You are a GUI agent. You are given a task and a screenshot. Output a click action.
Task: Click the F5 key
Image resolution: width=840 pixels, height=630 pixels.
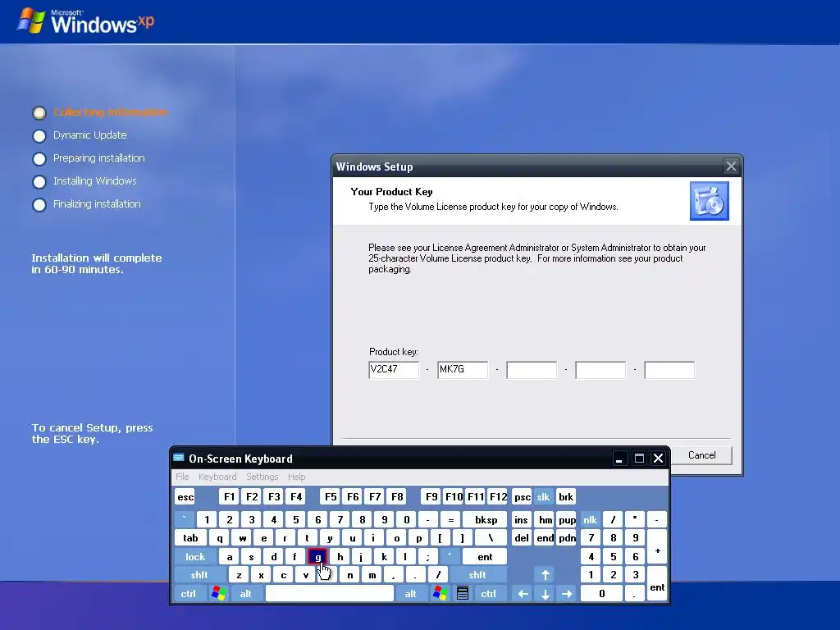point(331,496)
